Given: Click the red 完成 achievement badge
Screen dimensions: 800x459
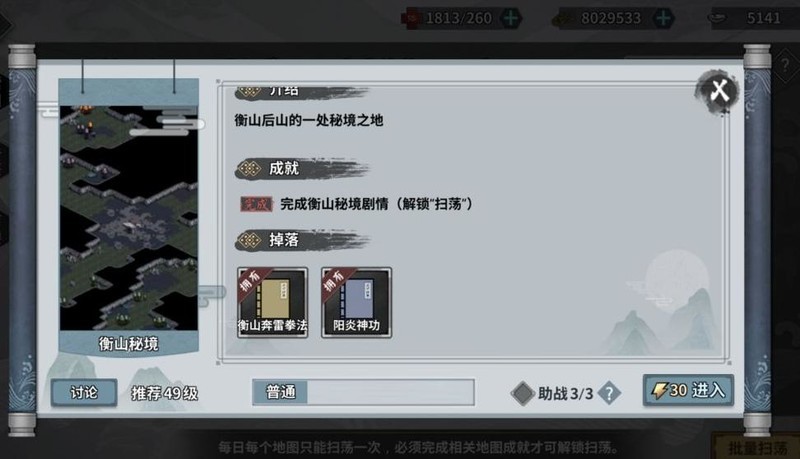Looking at the screenshot, I should point(256,205).
